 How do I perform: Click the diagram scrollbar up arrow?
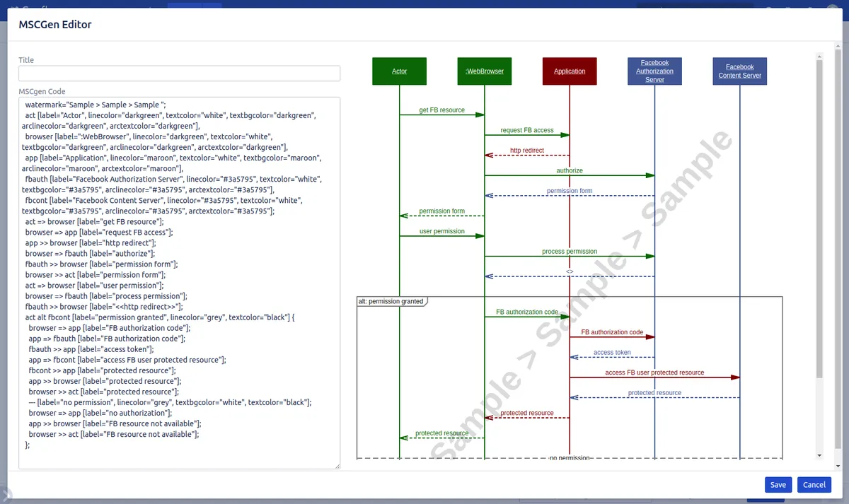[819, 55]
